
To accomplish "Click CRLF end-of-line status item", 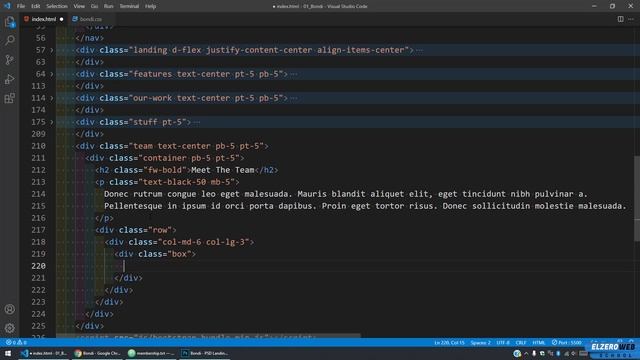I will pos(521,342).
